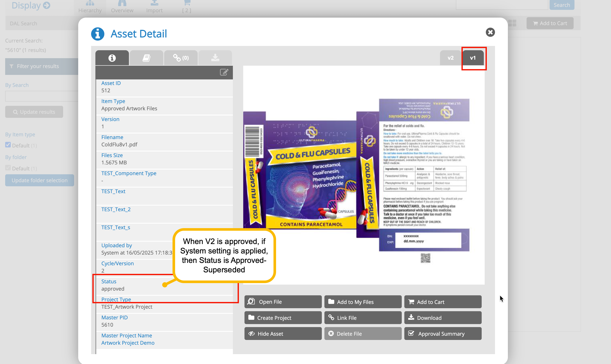Image resolution: width=611 pixels, height=364 pixels.
Task: Click the info tab icon in Asset Detail
Action: coord(112,58)
